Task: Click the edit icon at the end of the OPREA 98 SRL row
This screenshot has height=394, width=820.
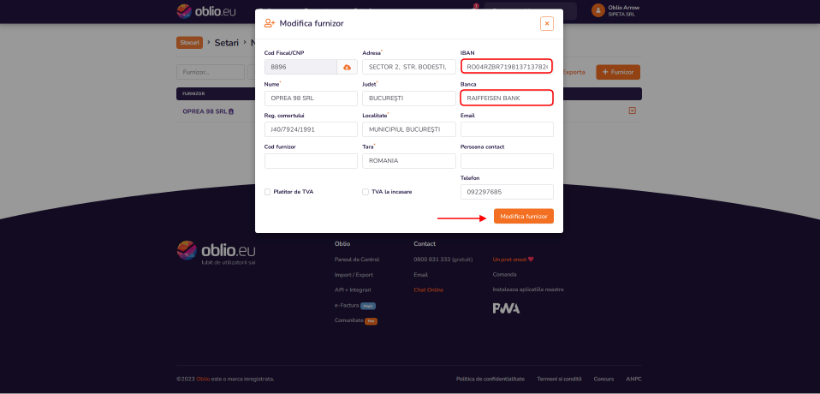Action: coord(632,111)
